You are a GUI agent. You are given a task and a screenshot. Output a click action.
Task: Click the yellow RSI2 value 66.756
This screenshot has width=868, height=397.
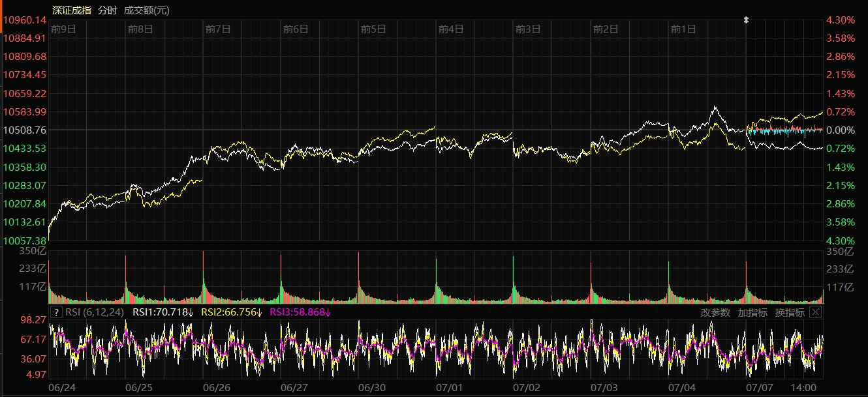point(231,312)
